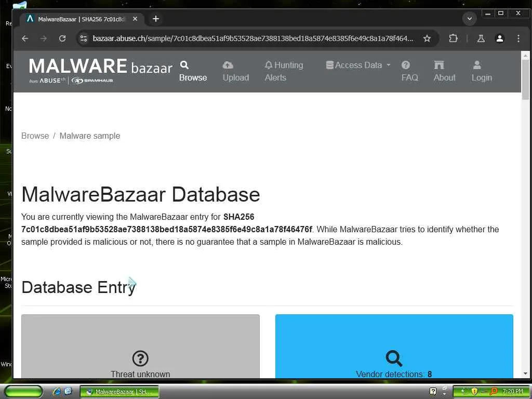
Task: Click the Database Entry heading
Action: [78, 287]
